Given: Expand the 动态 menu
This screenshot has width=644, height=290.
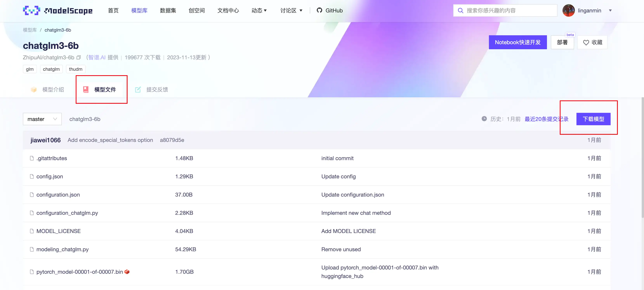Looking at the screenshot, I should pos(259,10).
